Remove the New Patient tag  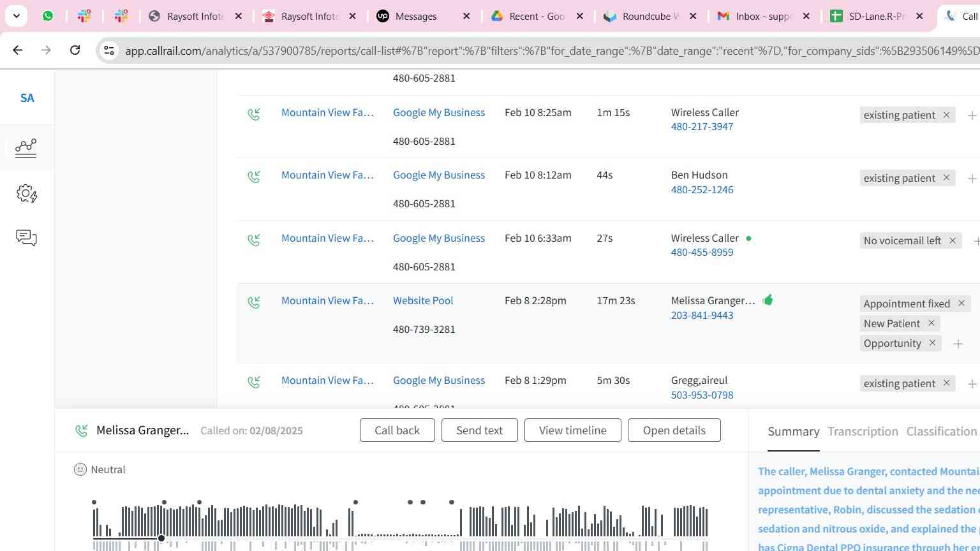pyautogui.click(x=932, y=323)
